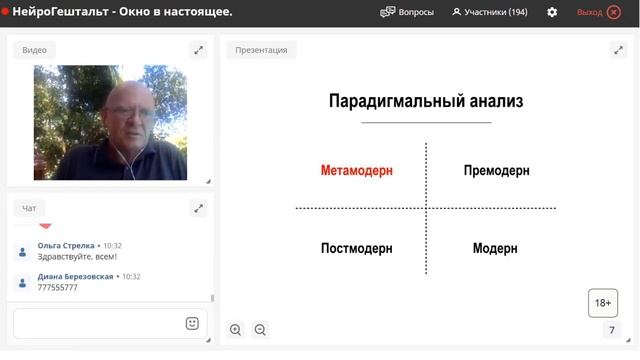Viewport: 640px width, 360px height.
Task: Open the Вопросы questions panel
Action: [407, 12]
